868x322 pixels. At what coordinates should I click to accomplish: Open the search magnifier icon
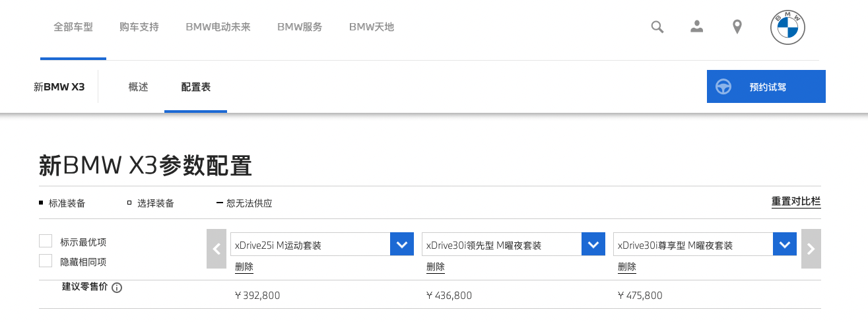click(657, 27)
